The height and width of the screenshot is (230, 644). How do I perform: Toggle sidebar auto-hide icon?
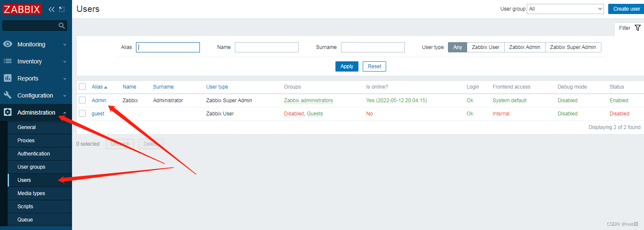pyautogui.click(x=62, y=9)
